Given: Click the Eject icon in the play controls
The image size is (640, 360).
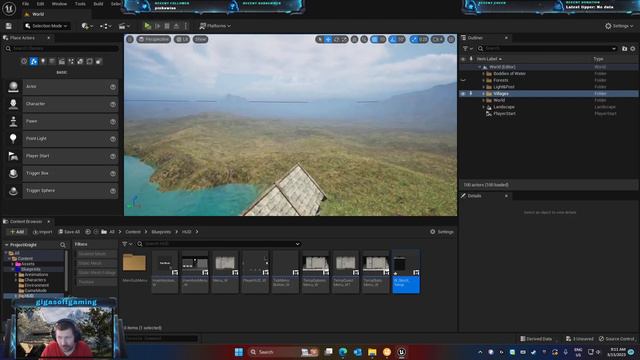Looking at the screenshot, I should click(x=176, y=26).
